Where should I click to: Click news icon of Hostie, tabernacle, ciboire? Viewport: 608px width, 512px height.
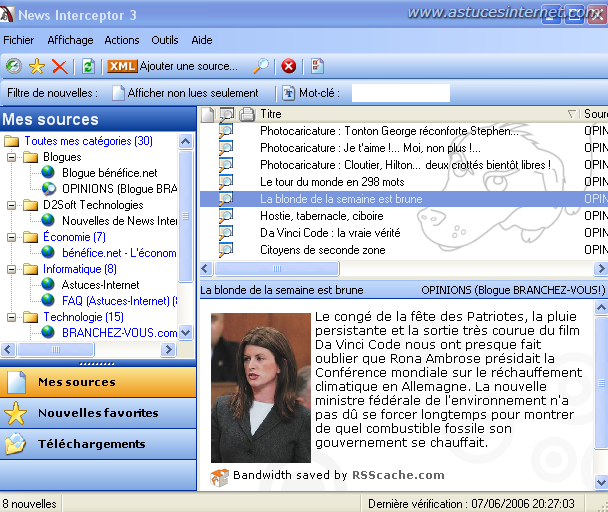[226, 216]
